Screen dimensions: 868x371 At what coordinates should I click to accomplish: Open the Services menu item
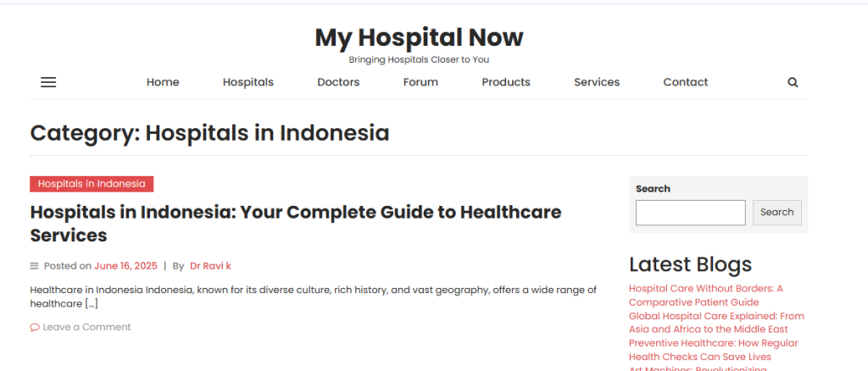(597, 82)
